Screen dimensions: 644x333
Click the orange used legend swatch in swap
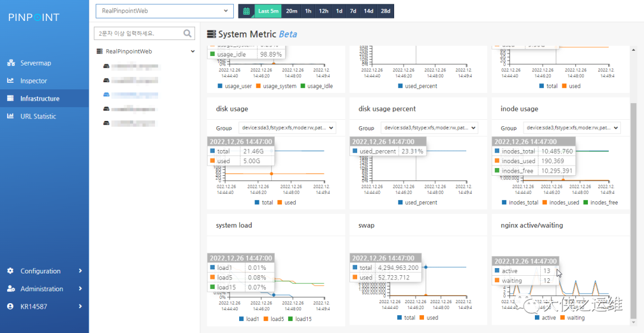click(421, 318)
